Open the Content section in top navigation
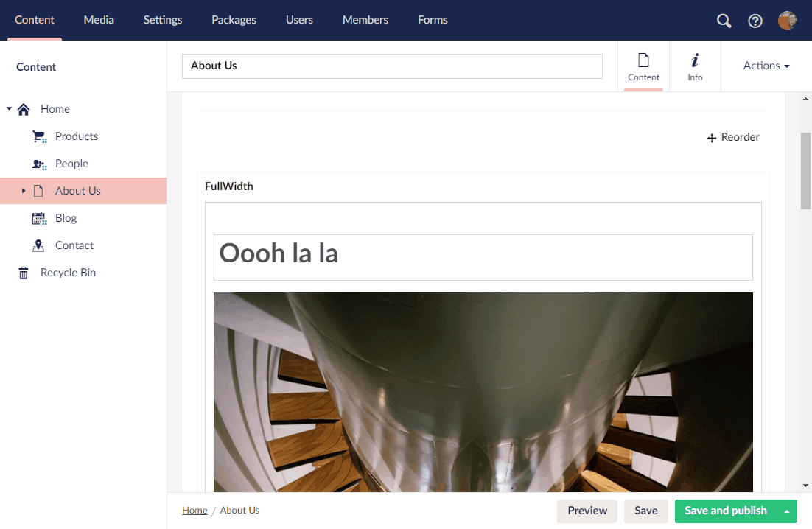 coord(34,20)
